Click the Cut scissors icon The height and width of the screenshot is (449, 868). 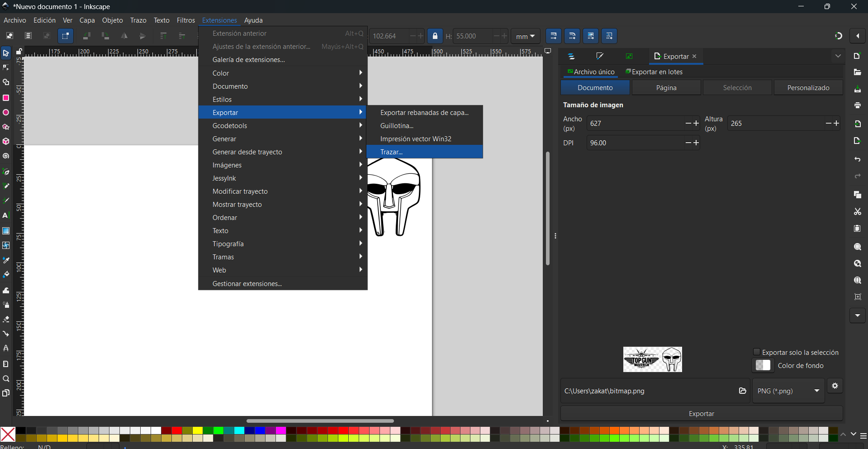click(857, 211)
